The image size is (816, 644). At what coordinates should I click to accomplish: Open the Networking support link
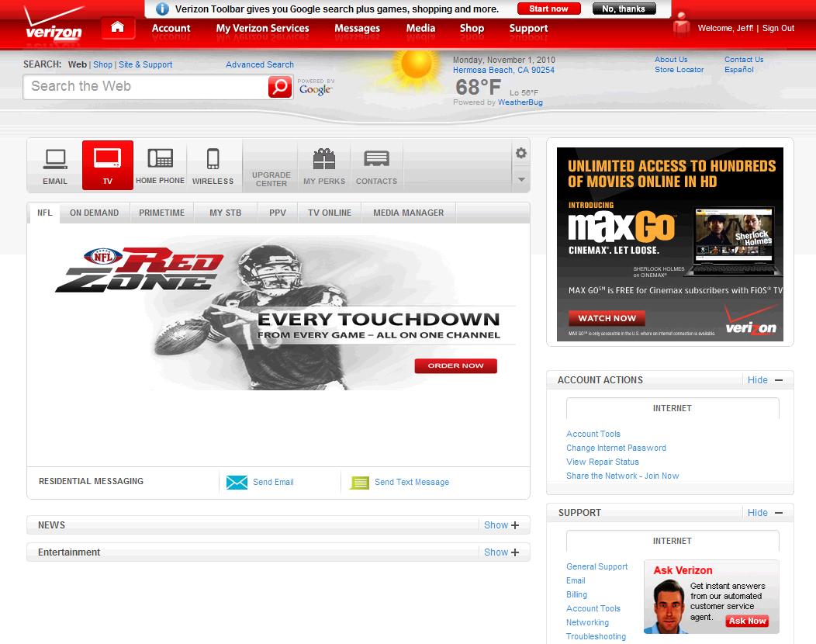[587, 622]
